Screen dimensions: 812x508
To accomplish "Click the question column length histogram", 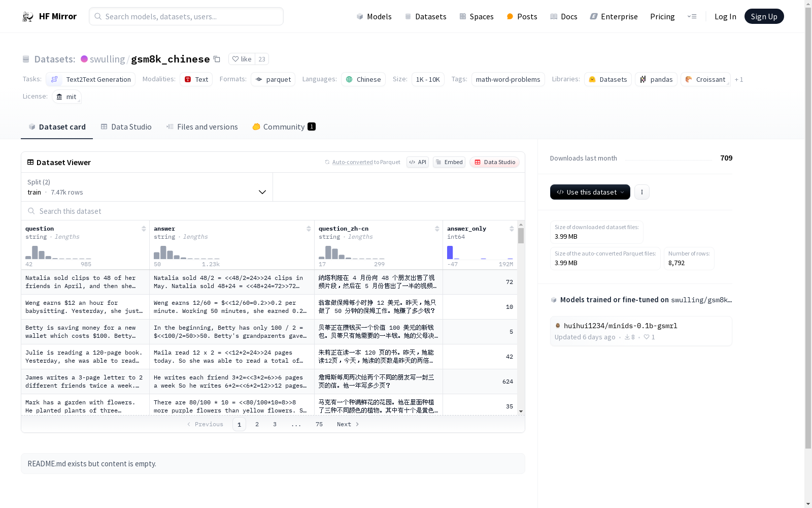I will pos(58,252).
